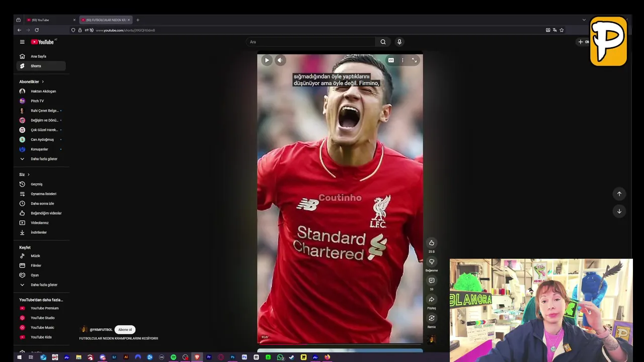Image resolution: width=644 pixels, height=362 pixels.
Task: Open the comments with 59 count
Action: [432, 281]
